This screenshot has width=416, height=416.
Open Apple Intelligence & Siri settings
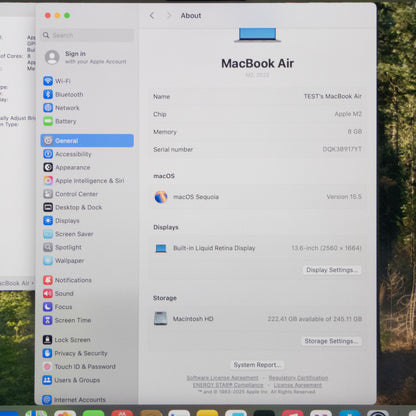[x=87, y=181]
